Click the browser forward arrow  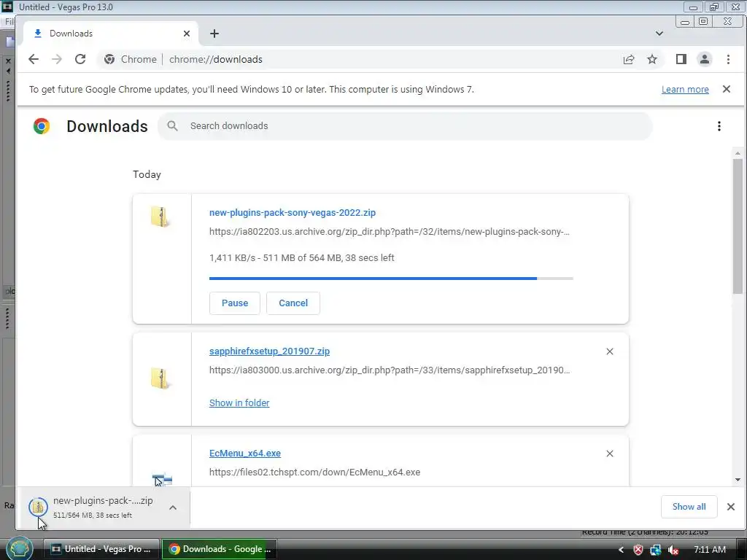pos(57,59)
